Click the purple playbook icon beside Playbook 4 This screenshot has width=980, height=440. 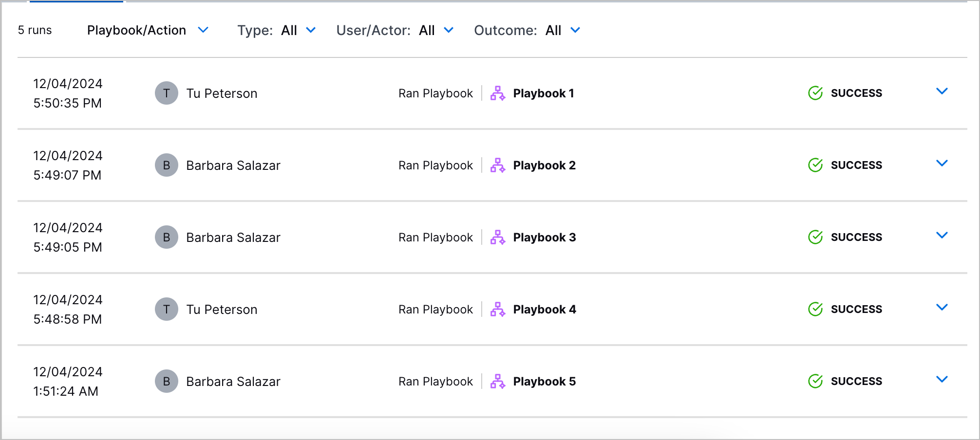pos(498,309)
